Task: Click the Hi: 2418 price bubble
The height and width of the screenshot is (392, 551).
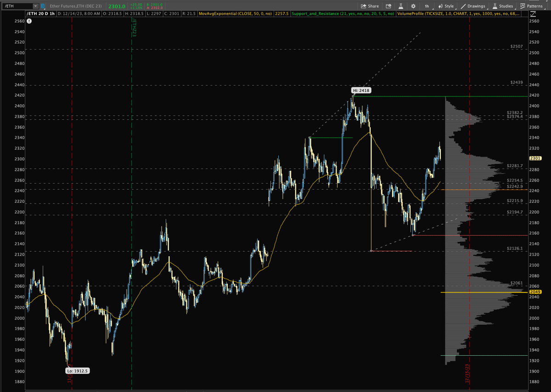Action: [362, 90]
